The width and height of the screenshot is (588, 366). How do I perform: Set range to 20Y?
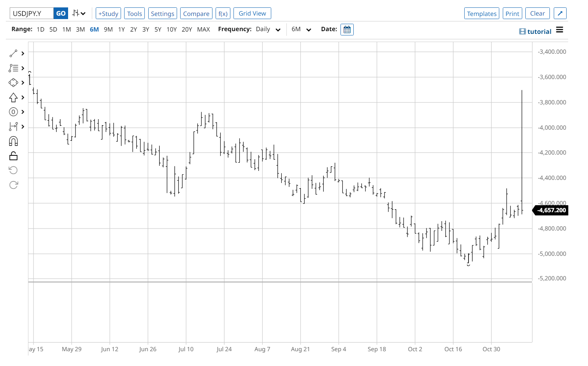coord(187,29)
